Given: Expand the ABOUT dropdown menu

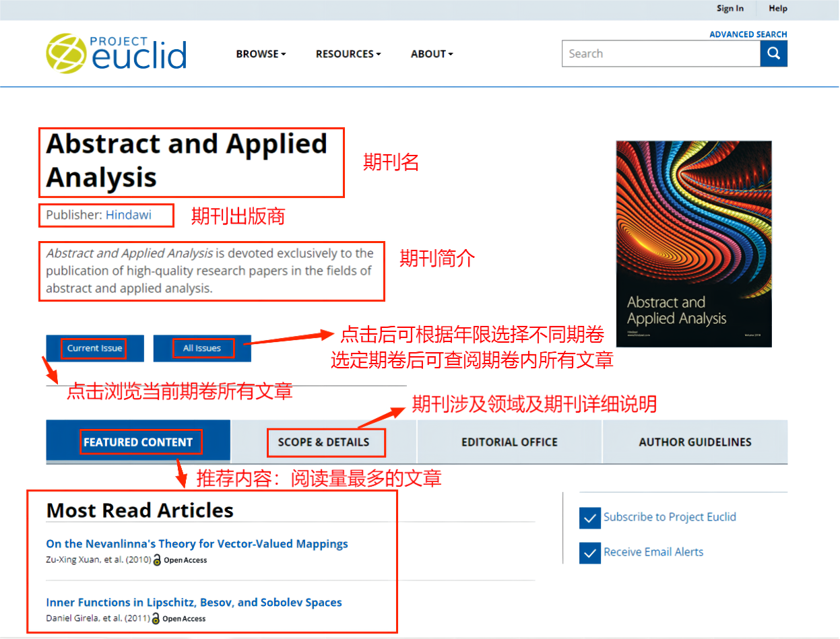Looking at the screenshot, I should tap(432, 54).
